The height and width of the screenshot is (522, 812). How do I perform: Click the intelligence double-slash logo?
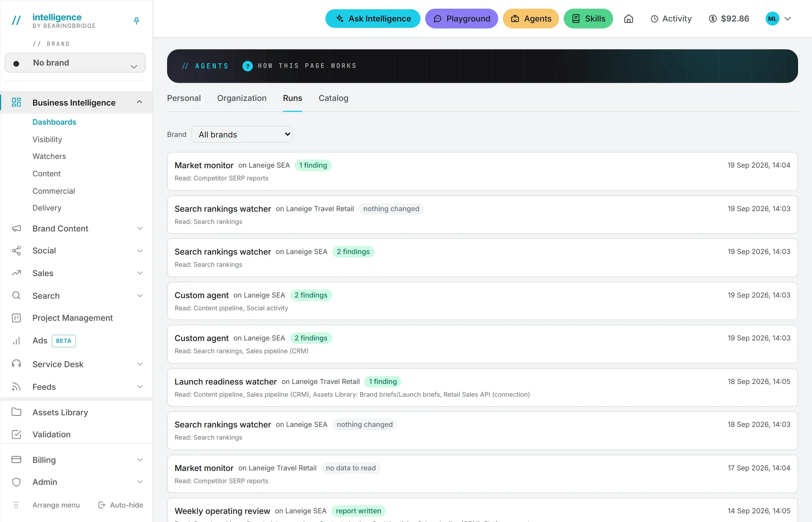click(x=16, y=20)
